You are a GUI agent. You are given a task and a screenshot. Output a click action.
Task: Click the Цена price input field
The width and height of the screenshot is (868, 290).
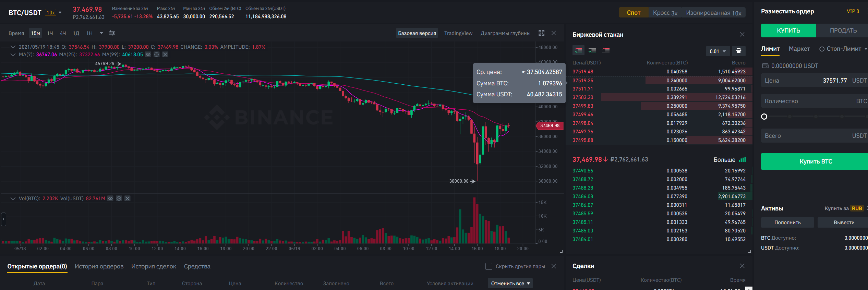click(815, 81)
